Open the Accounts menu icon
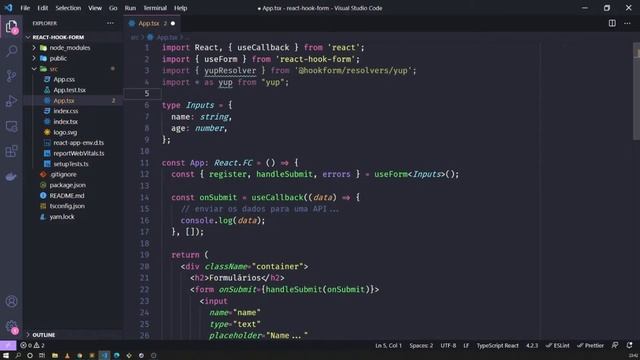 coord(11,302)
